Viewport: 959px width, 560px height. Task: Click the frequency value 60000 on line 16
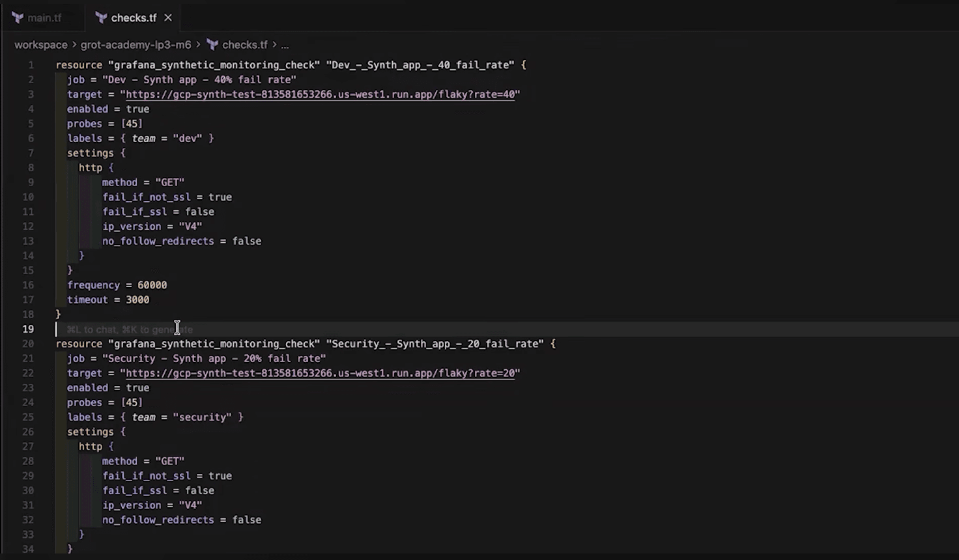tap(152, 285)
